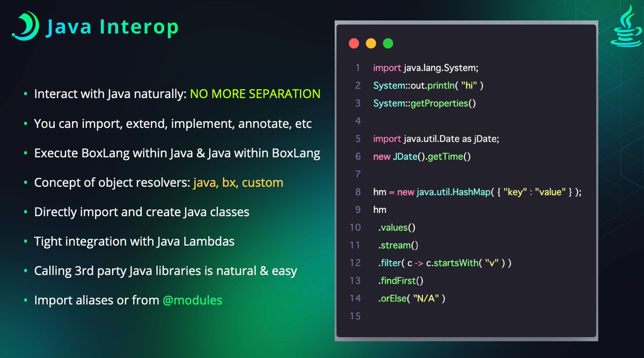Click the "java, bx, custom" yellow text
This screenshot has width=644, height=358.
click(239, 182)
